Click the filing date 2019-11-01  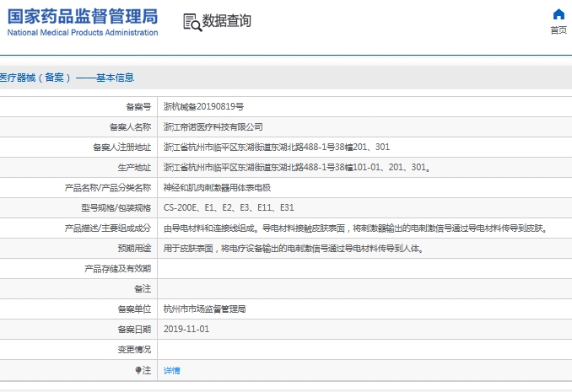point(186,330)
